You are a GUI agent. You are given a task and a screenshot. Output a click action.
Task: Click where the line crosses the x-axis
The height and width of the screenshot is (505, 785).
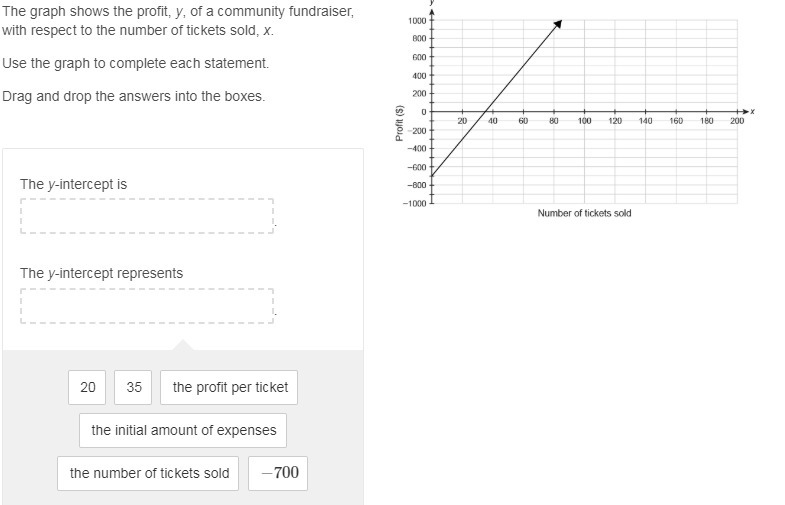486,111
